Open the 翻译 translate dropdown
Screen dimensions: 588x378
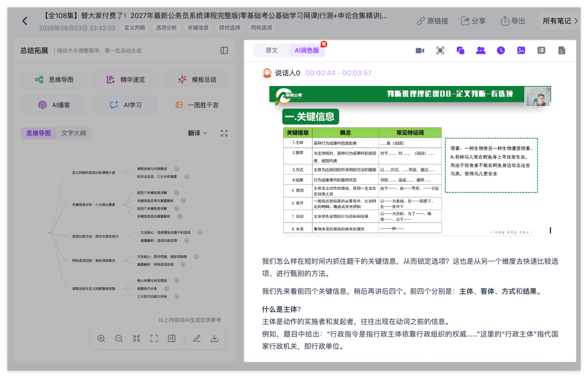(197, 133)
